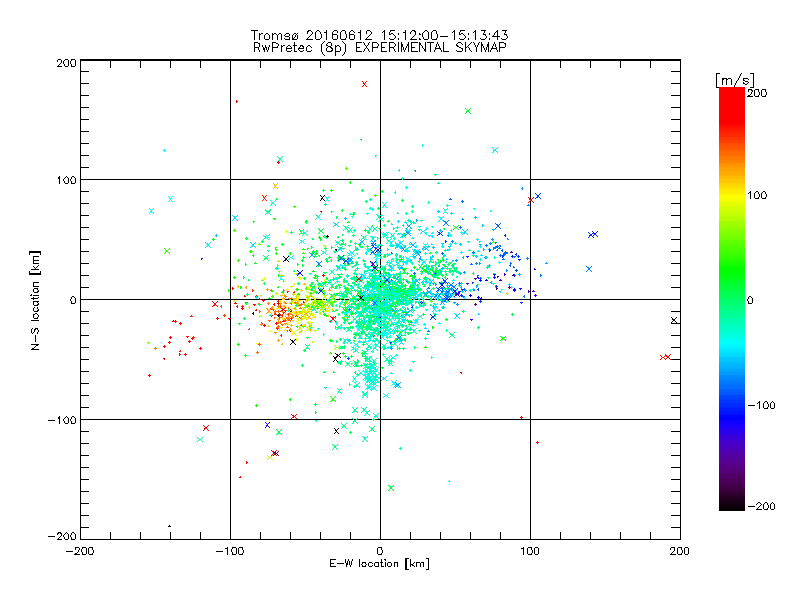Screen dimensions: 800x600
Task: Click the isolated red X marker near plot top
Action: tap(364, 84)
